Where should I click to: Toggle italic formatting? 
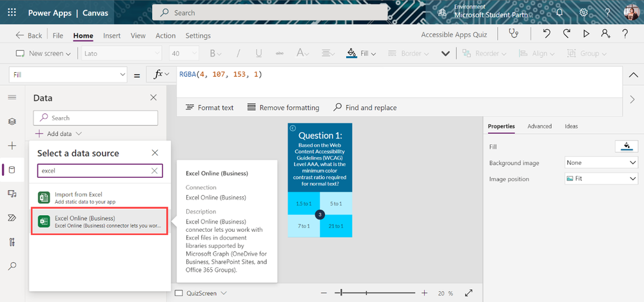[x=238, y=53]
